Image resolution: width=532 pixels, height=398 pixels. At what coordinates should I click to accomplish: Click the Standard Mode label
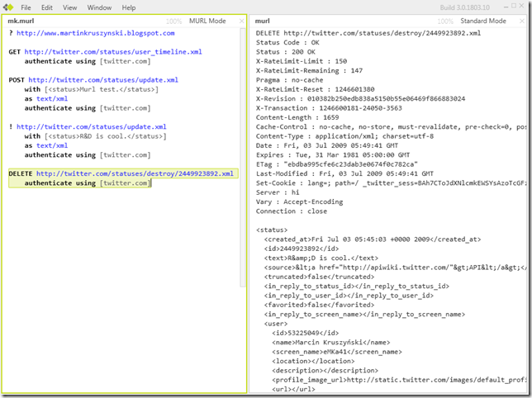coord(483,21)
